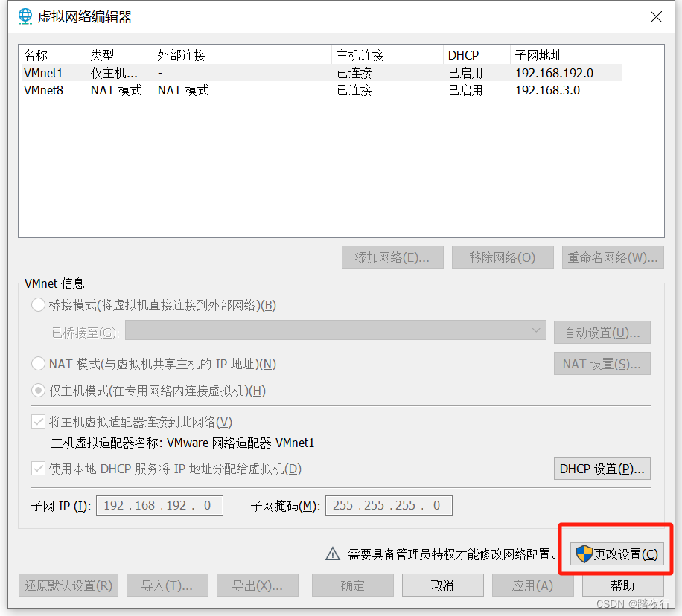Click the 外部连接 column header
Viewport: 682px width, 616px height.
click(242, 55)
